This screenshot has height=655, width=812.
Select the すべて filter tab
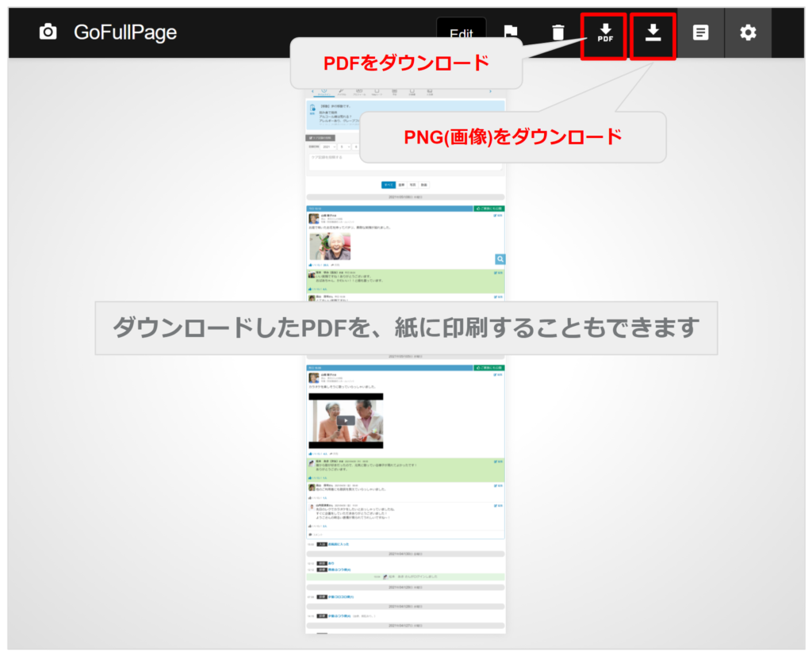[389, 185]
